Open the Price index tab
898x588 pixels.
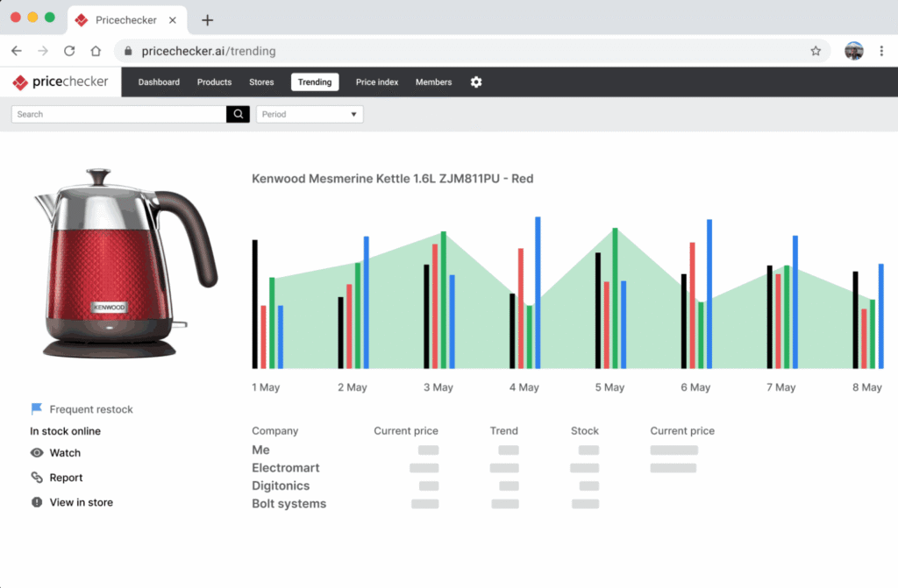coord(377,81)
